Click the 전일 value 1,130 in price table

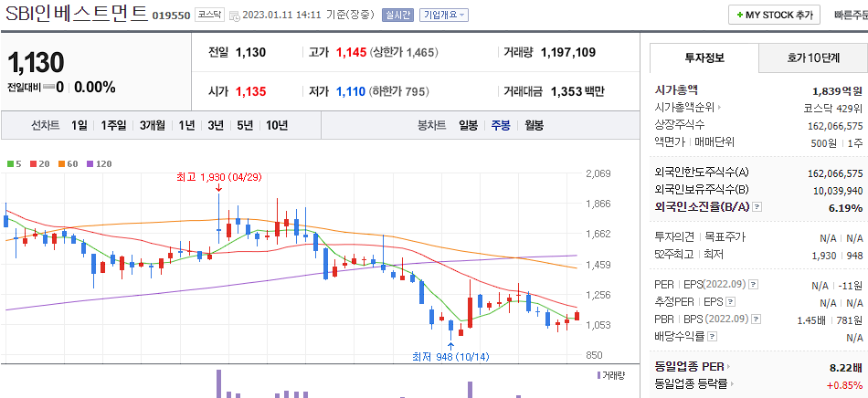point(250,53)
